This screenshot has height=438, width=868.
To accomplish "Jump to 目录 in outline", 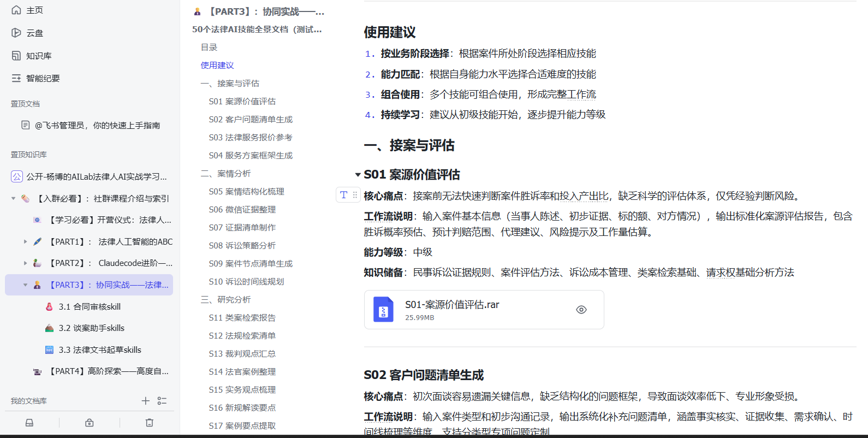I will (x=209, y=48).
